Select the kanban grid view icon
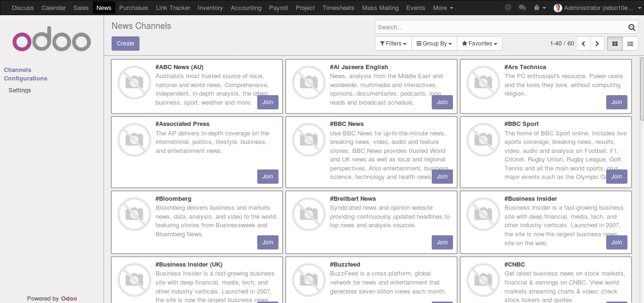This screenshot has height=303, width=644. click(615, 44)
